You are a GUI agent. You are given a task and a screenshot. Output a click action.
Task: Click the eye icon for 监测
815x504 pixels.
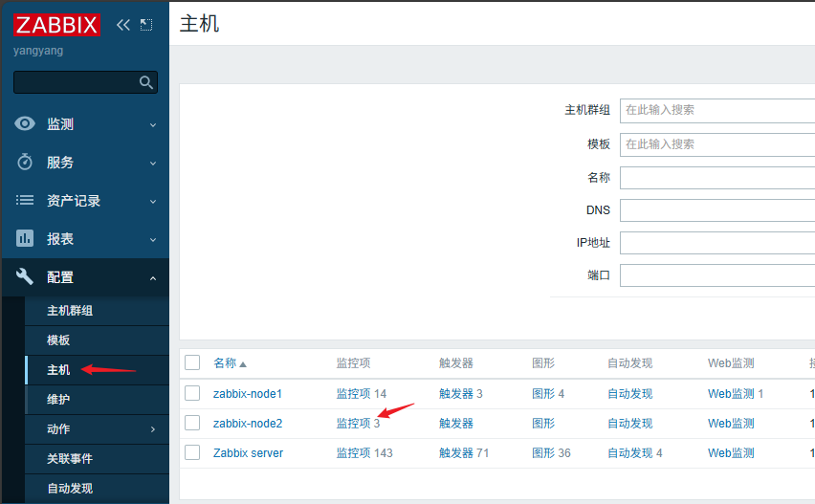pos(25,123)
